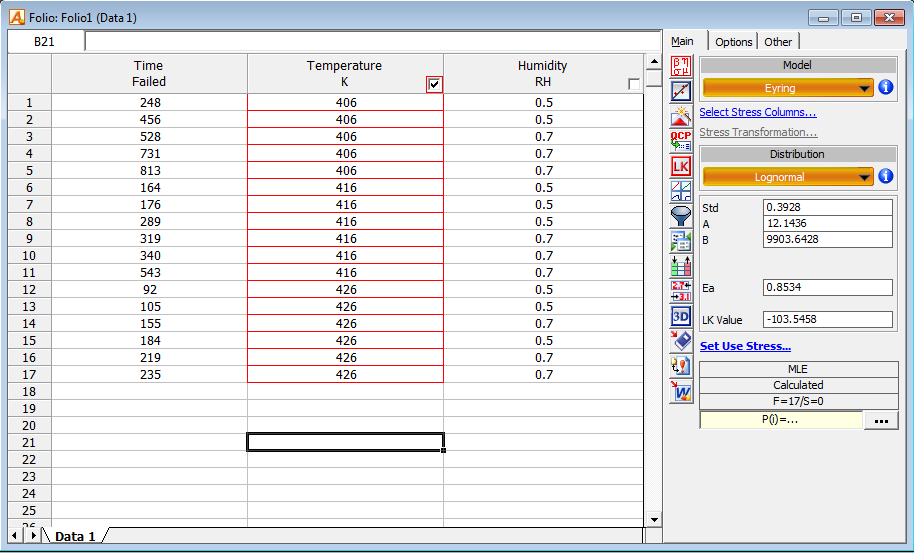Click the Folio application icon in title bar
914x553 pixels.
tap(17, 18)
